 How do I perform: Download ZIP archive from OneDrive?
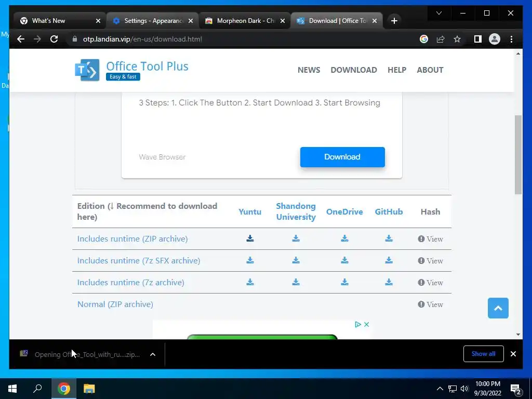pyautogui.click(x=345, y=238)
